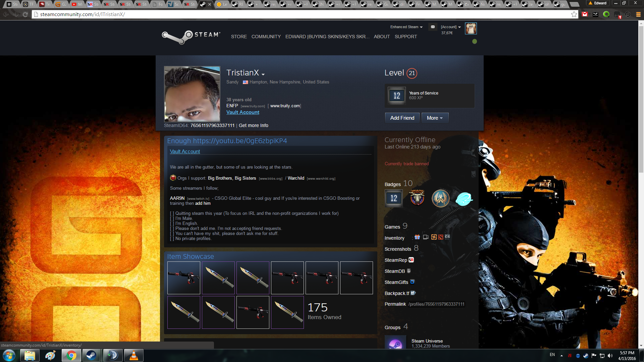Viewport: 644px width, 362px height.
Task: Expand the More button dropdown
Action: coord(435,118)
